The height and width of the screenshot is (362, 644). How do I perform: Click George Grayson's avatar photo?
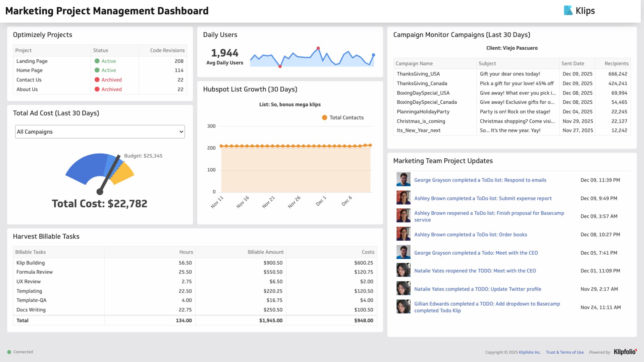point(403,179)
